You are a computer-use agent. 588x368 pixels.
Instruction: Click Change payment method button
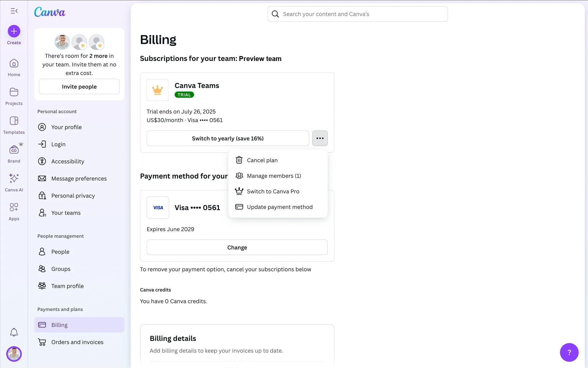[237, 247]
